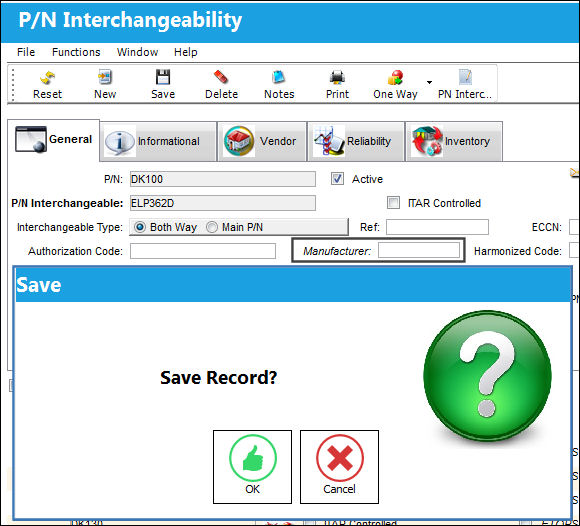This screenshot has height=526, width=580.
Task: Select the Main P/N radio button
Action: tap(212, 227)
